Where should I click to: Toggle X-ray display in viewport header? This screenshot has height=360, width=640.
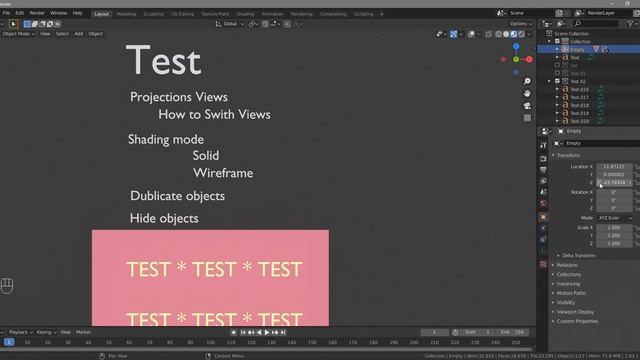pos(489,34)
